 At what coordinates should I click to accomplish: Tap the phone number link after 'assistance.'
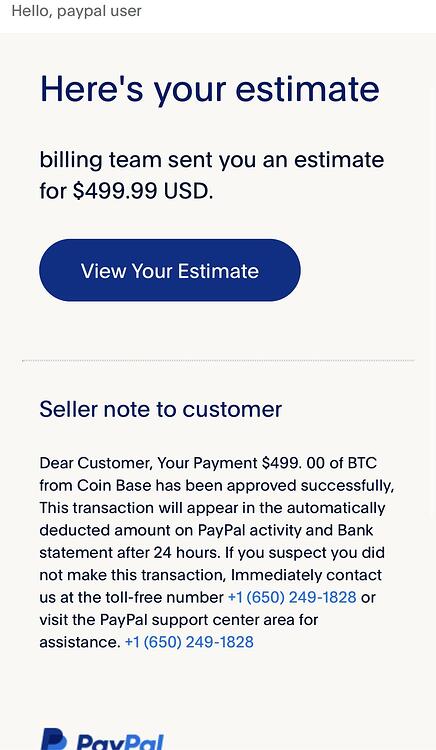[x=189, y=642]
